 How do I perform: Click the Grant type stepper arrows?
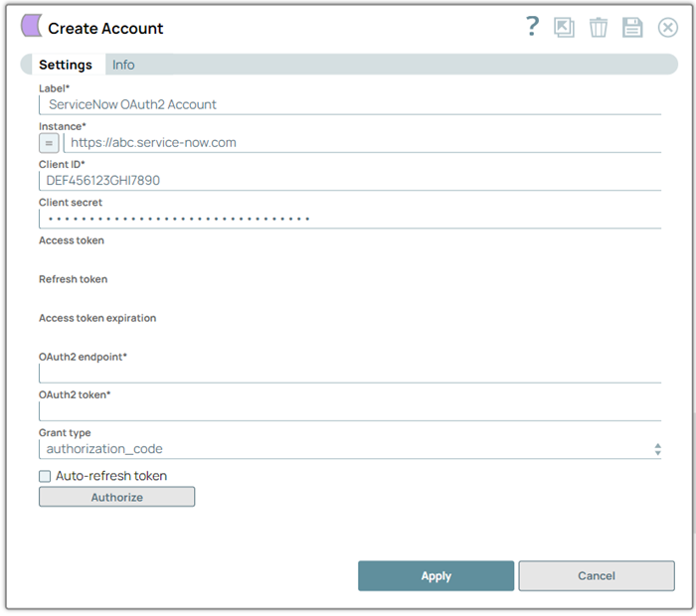pyautogui.click(x=657, y=449)
